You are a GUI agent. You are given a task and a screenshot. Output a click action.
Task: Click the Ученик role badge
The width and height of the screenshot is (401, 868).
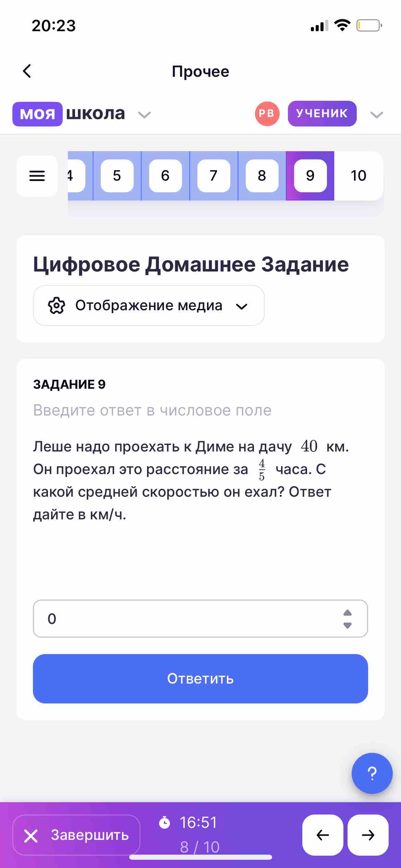coord(322,113)
